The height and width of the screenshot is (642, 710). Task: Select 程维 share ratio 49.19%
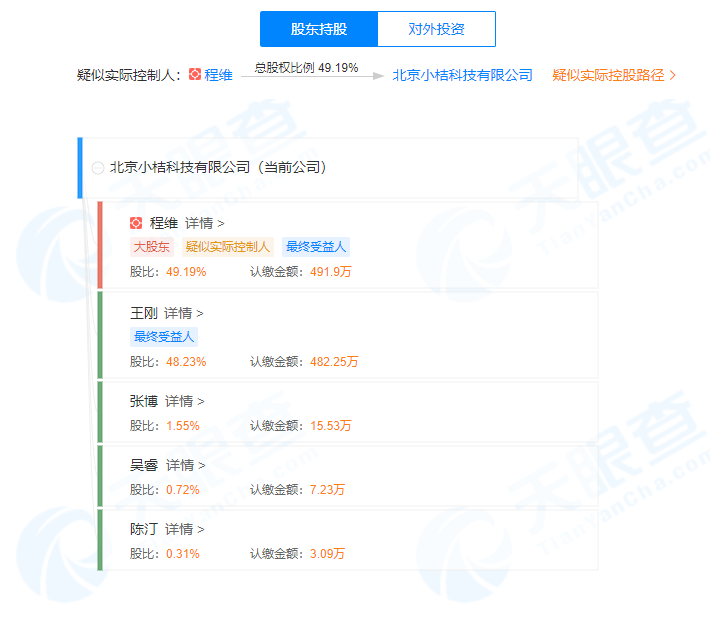point(186,272)
